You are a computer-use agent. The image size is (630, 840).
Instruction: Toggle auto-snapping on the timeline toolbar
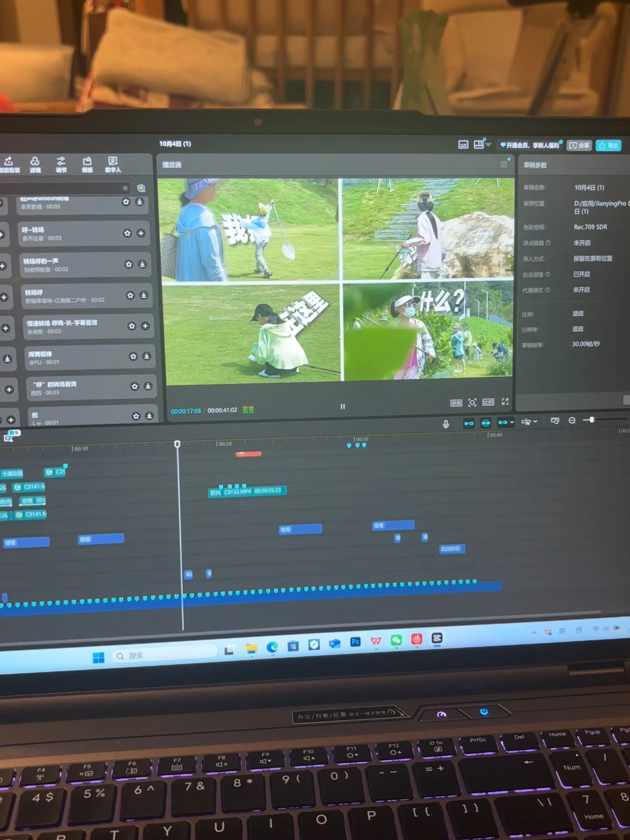486,423
